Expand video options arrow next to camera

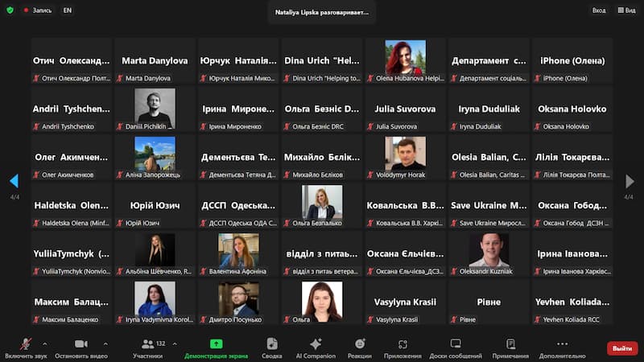point(105,343)
